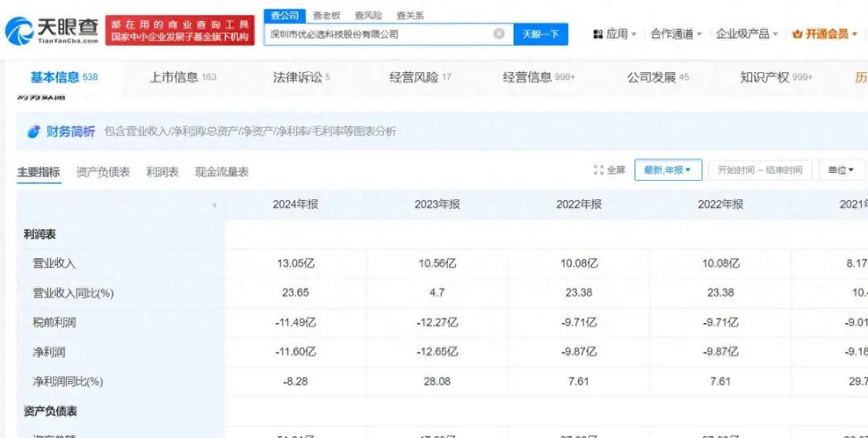Screen dimensions: 868x438
Task: Select the 查关系 search tab
Action: [410, 15]
